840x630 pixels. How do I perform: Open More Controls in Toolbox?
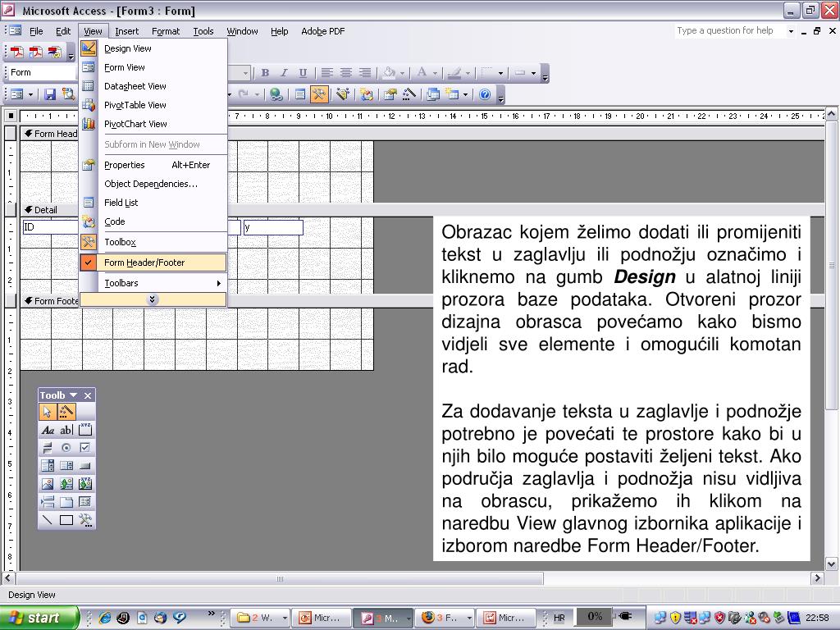point(85,519)
